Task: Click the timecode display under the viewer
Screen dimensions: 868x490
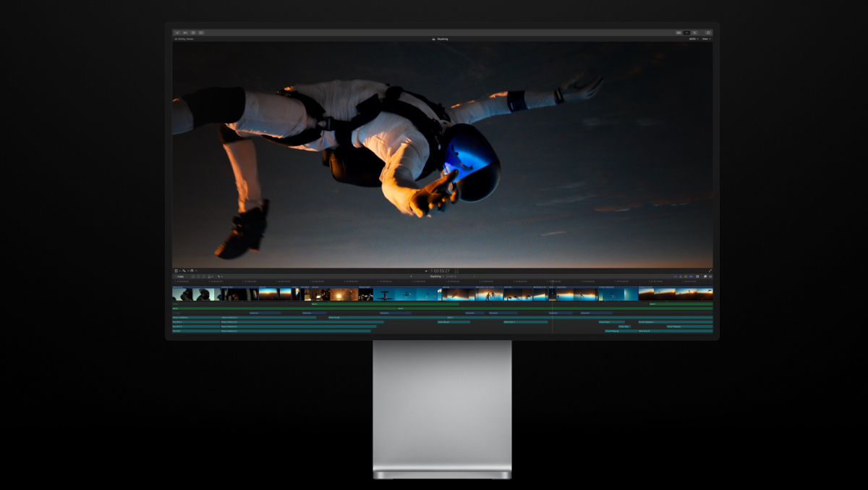Action: 441,271
